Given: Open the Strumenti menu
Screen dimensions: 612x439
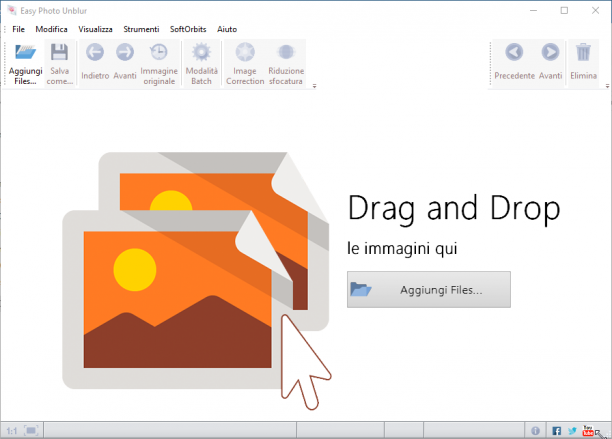Looking at the screenshot, I should [141, 29].
